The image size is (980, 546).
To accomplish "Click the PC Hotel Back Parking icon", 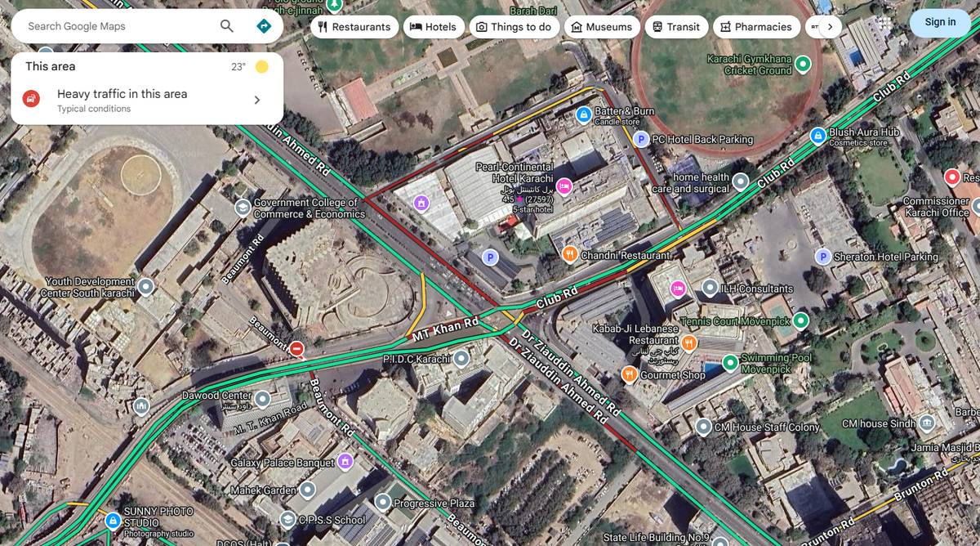I will 640,139.
